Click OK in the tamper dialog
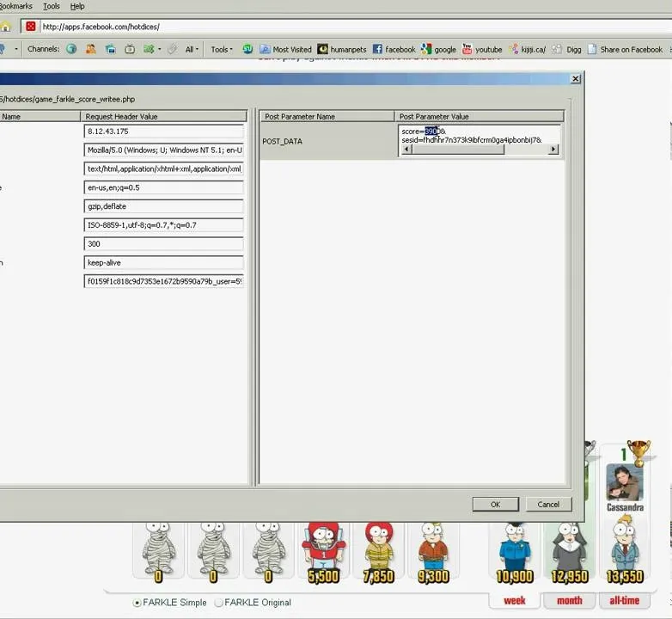This screenshot has height=619, width=672. point(496,505)
